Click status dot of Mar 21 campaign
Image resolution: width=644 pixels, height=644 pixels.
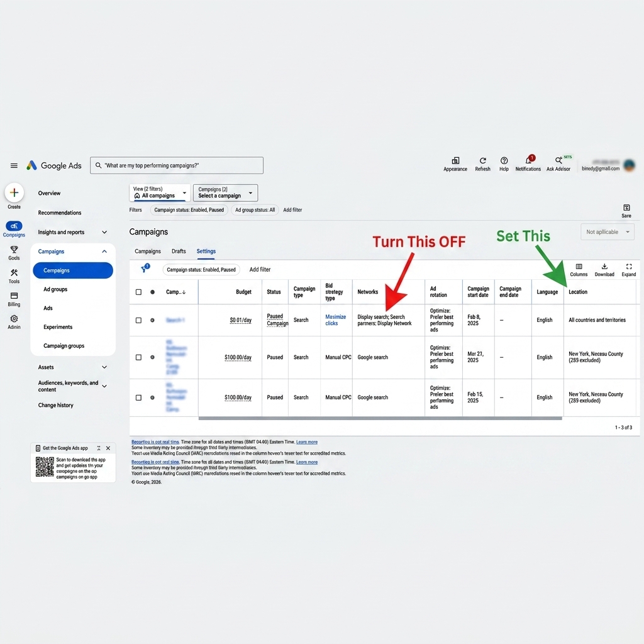pos(152,357)
